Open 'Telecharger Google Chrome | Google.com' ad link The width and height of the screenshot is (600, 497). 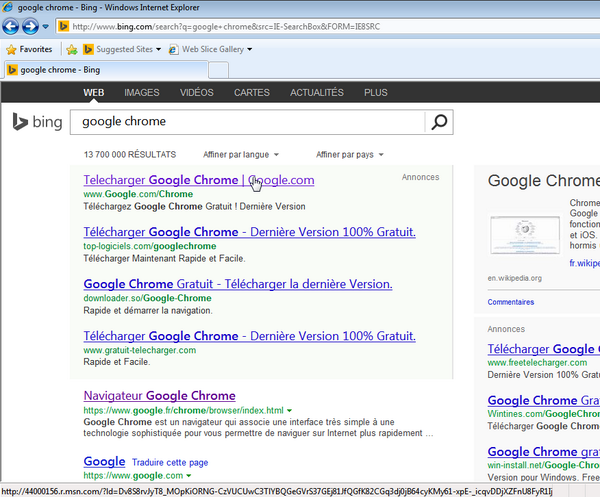[199, 180]
